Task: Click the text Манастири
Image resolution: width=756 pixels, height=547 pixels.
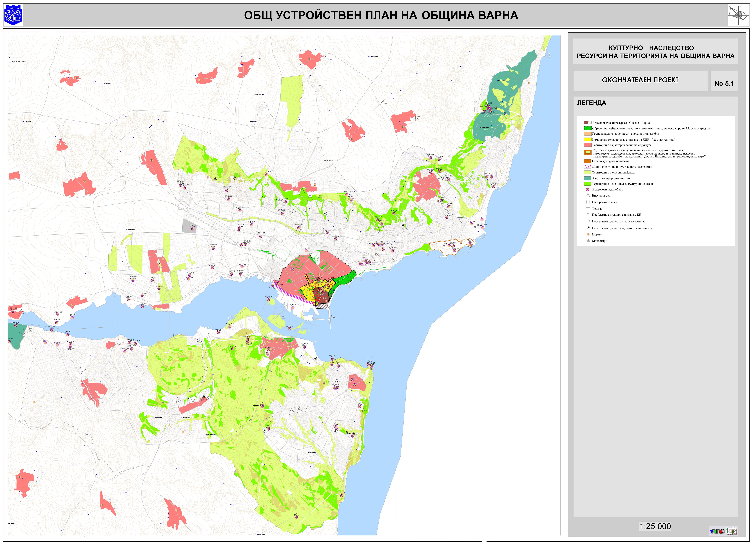Action: tap(599, 241)
